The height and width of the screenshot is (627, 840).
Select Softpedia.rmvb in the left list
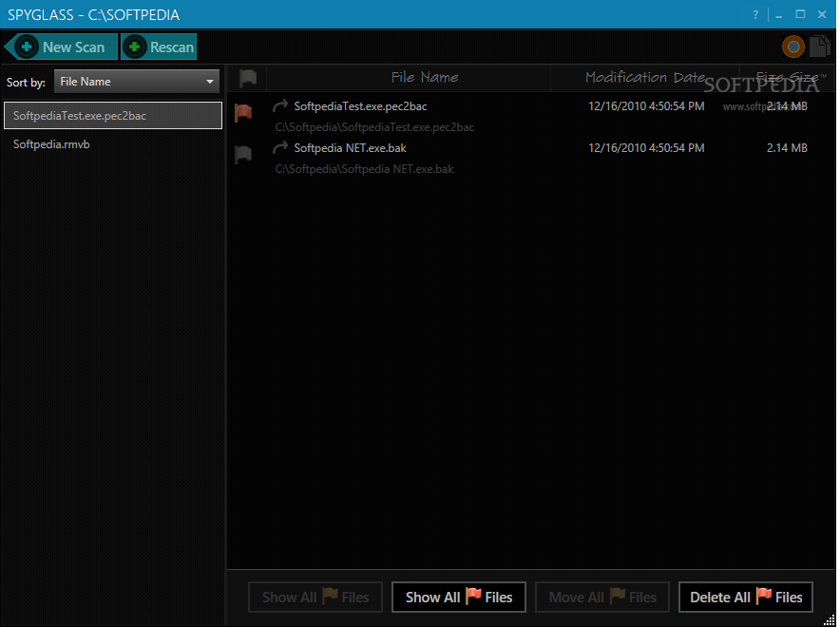click(51, 144)
